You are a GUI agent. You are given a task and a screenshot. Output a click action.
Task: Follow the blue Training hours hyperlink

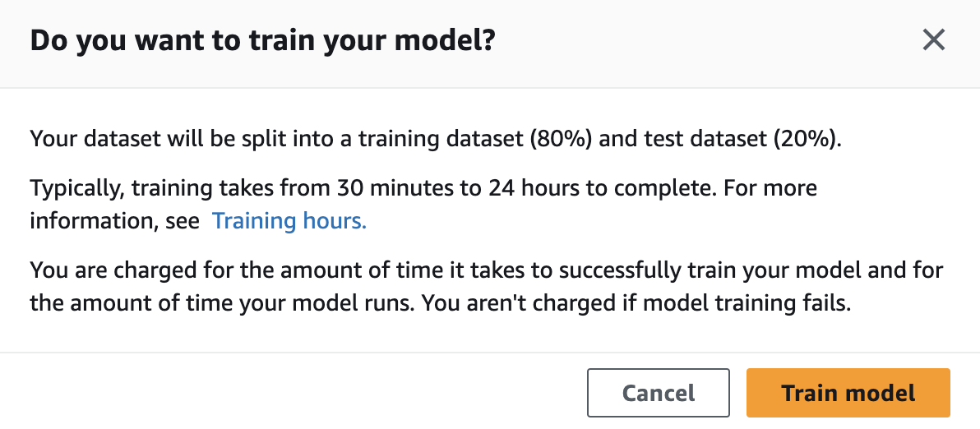289,221
